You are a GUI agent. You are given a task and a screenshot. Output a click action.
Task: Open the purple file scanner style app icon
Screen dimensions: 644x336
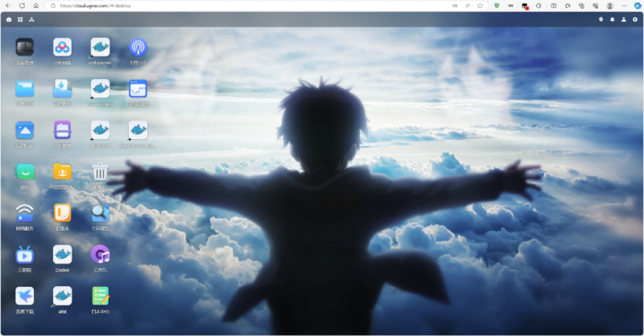click(63, 130)
